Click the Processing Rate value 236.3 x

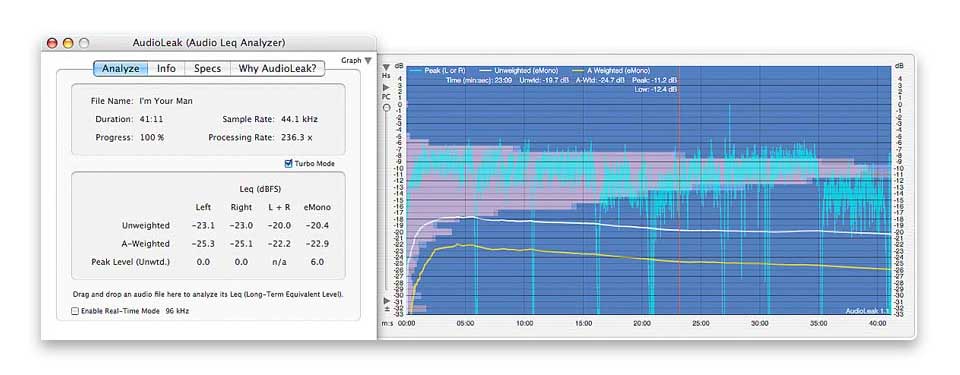[x=297, y=137]
